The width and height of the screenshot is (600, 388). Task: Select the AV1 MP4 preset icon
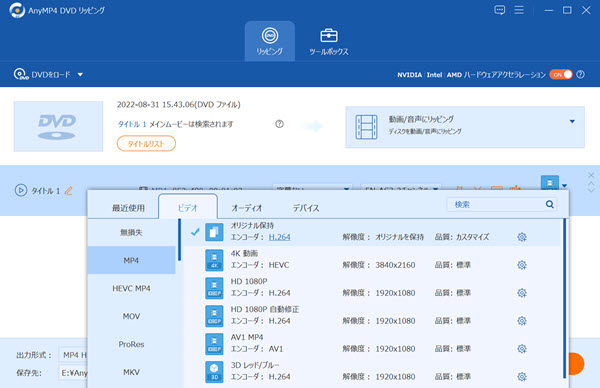tap(214, 344)
